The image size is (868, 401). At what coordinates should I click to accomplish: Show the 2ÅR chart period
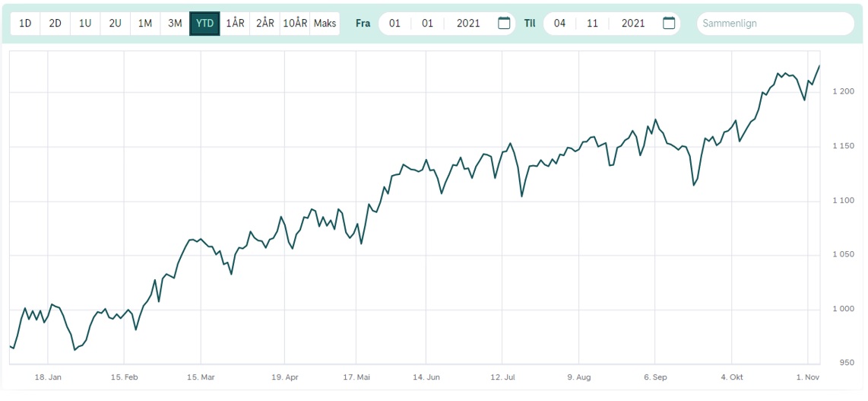(x=265, y=23)
